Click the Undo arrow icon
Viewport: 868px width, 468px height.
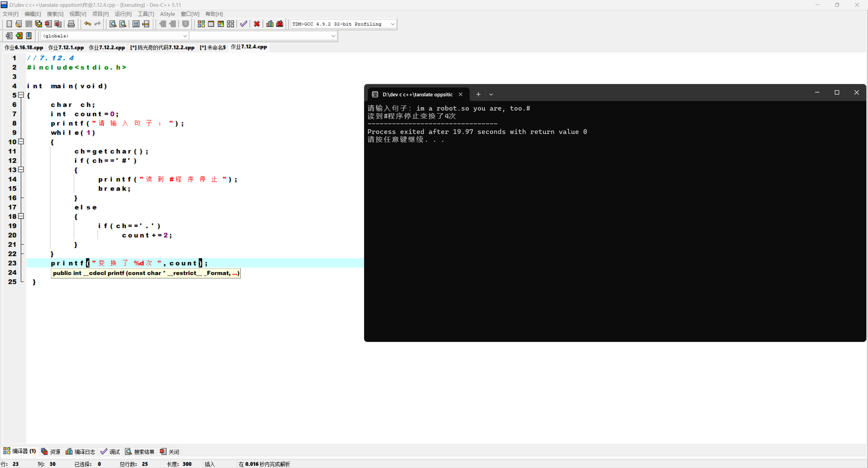click(87, 24)
